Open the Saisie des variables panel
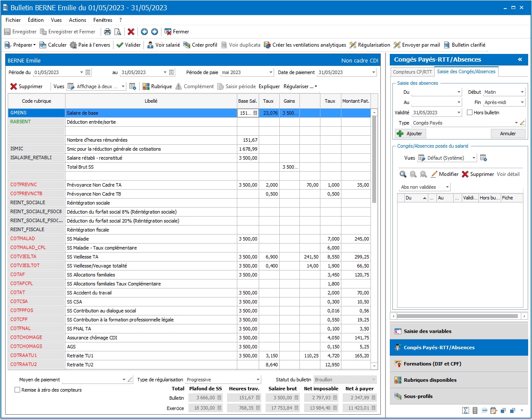The height and width of the screenshot is (419, 532). pos(459,331)
